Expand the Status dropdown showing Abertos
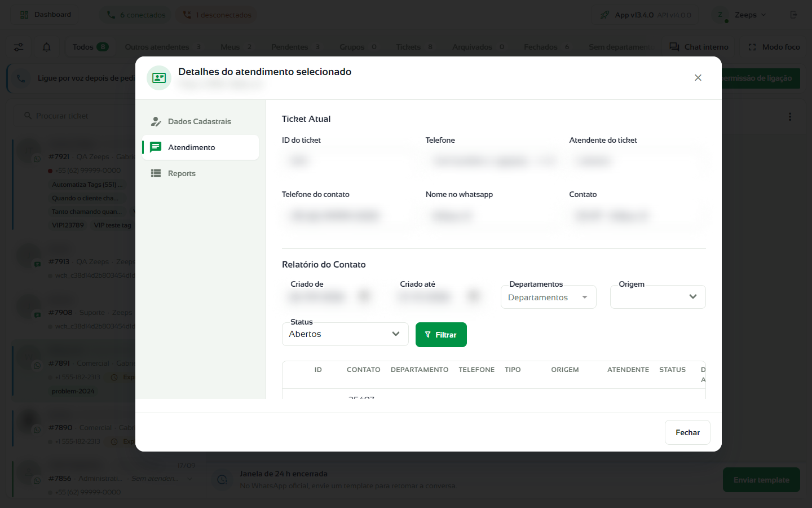 (x=345, y=334)
